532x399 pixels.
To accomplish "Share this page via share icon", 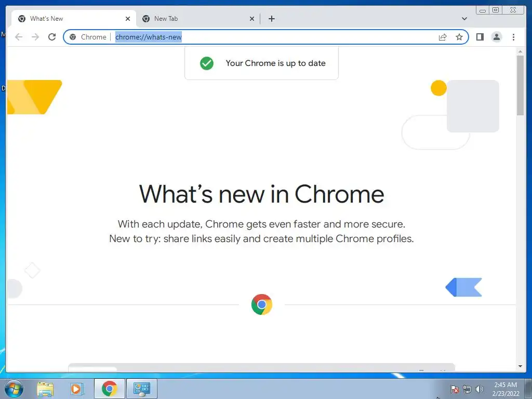I will [x=443, y=37].
